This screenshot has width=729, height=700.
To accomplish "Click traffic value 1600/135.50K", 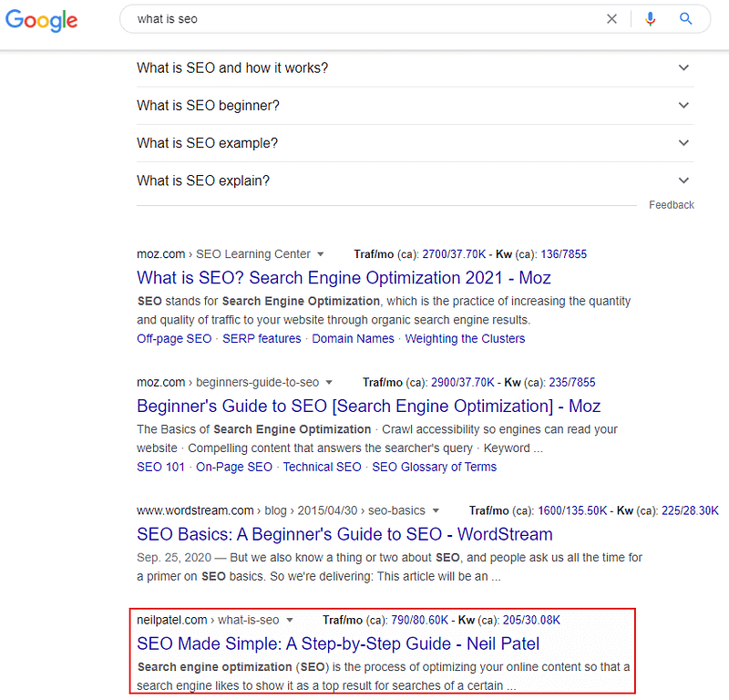I will click(x=572, y=510).
